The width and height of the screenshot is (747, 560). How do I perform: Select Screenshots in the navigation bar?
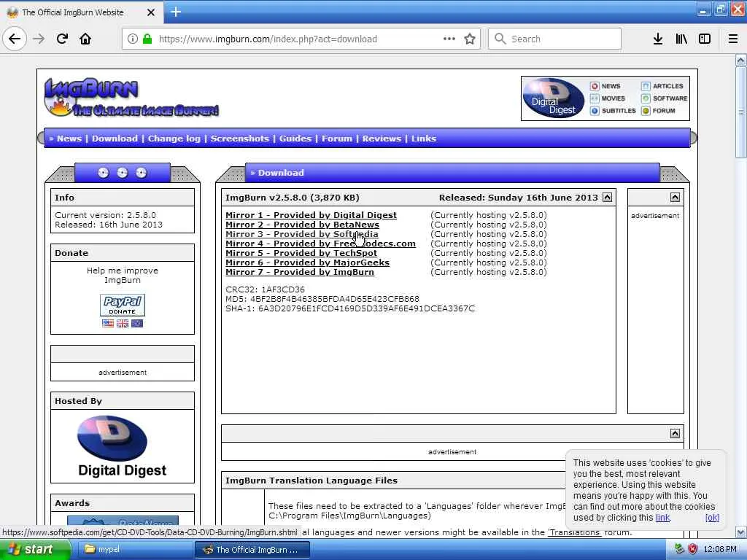click(x=239, y=139)
